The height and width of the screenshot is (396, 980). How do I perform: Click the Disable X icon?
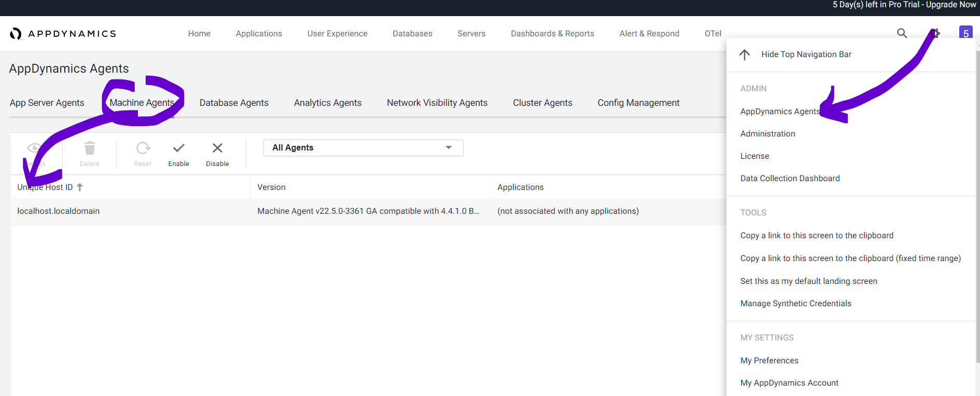(217, 149)
